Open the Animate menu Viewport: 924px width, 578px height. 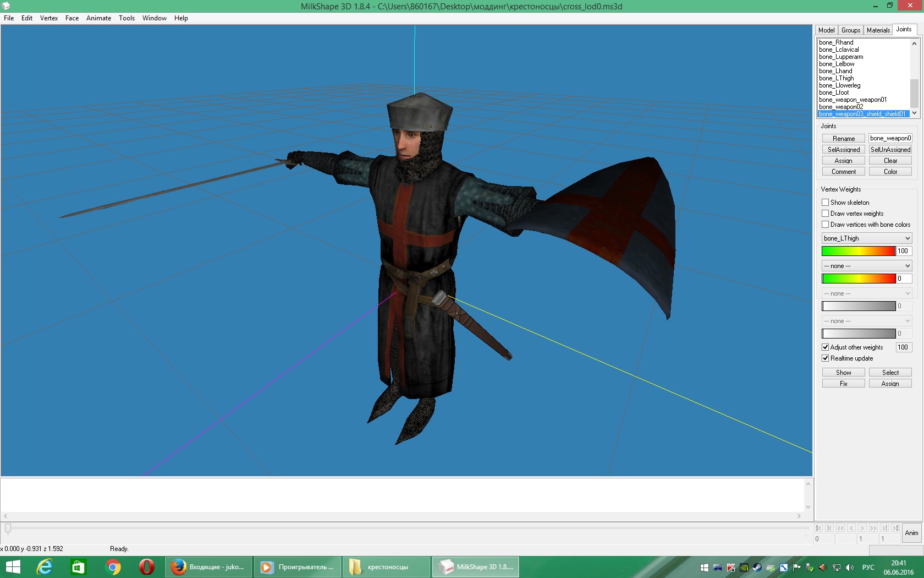(x=98, y=18)
